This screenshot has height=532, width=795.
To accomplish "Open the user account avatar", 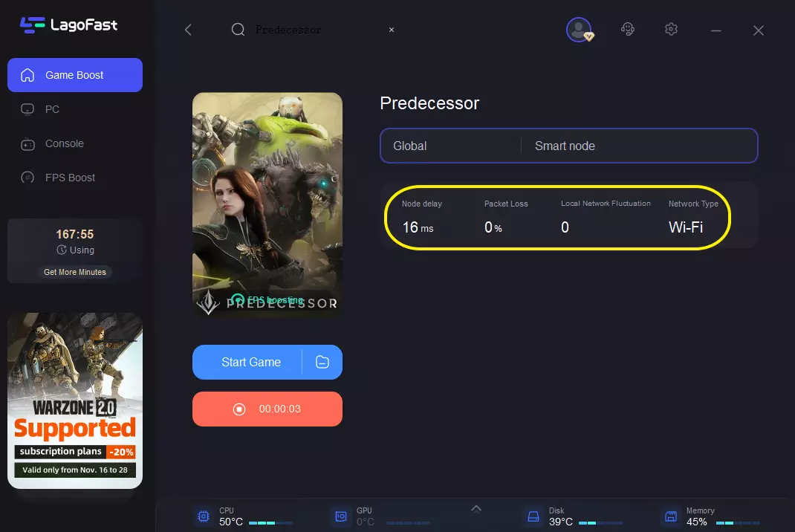I will coord(580,30).
